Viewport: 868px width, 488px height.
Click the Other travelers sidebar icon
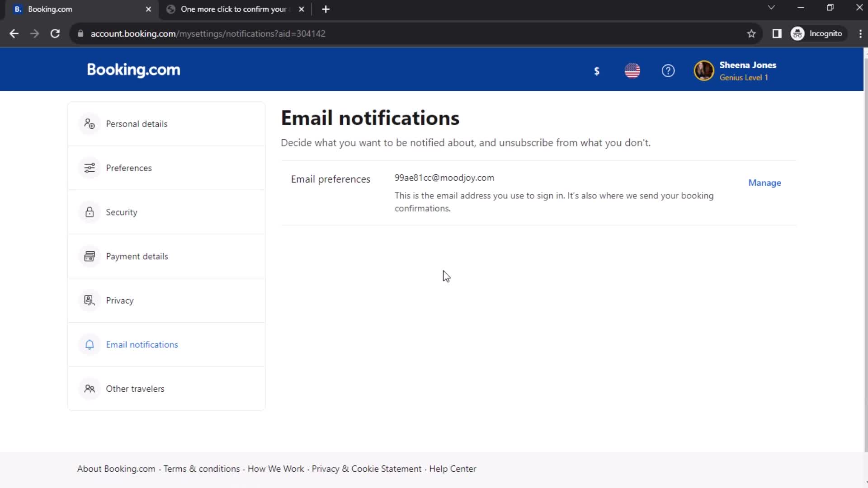click(89, 389)
